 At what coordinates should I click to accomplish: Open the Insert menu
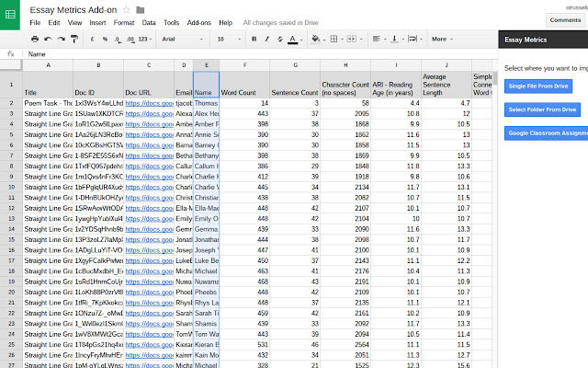(x=97, y=22)
